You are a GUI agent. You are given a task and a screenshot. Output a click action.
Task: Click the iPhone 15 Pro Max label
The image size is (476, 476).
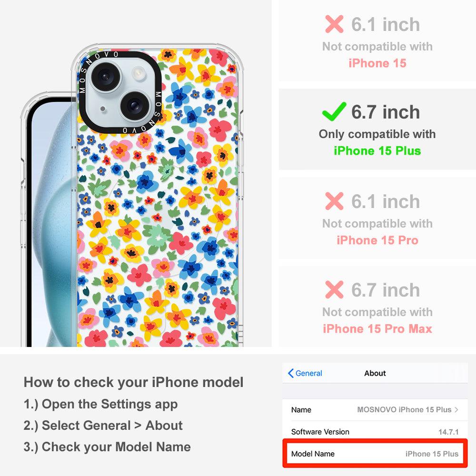pyautogui.click(x=377, y=328)
